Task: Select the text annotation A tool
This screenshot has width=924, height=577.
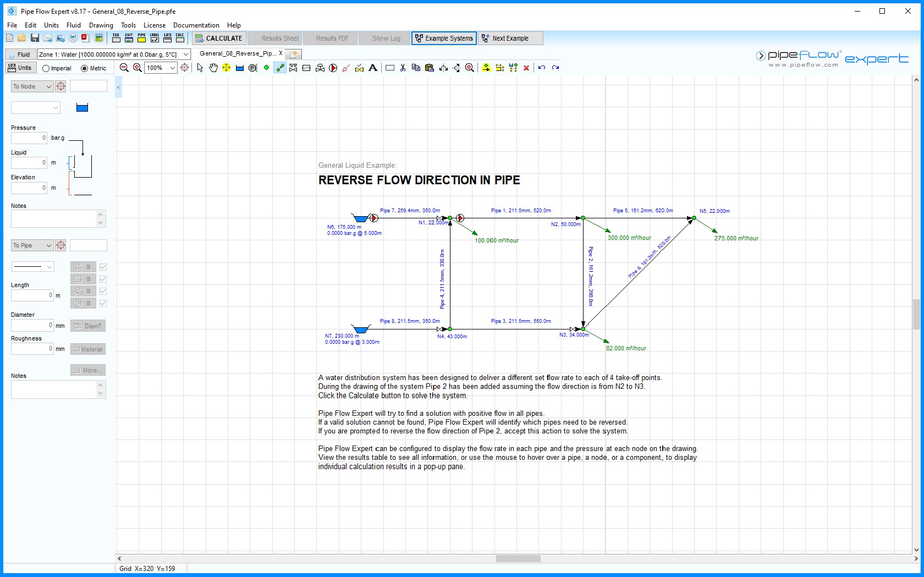Action: (373, 68)
